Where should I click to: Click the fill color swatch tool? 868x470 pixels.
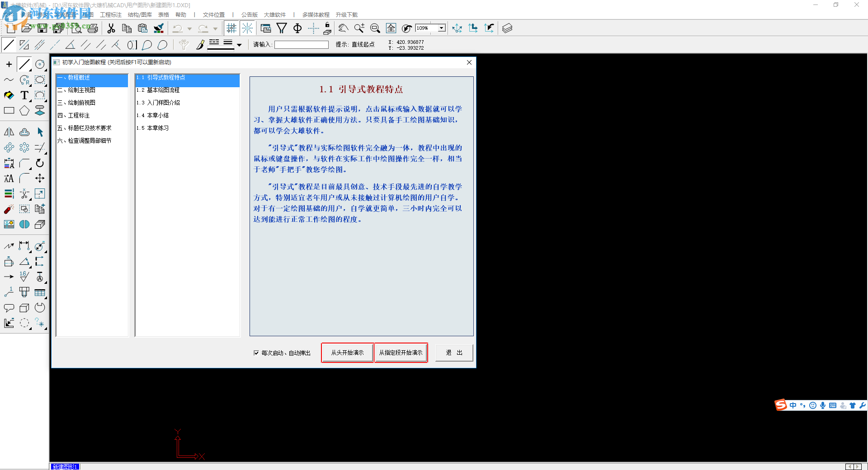pyautogui.click(x=9, y=95)
